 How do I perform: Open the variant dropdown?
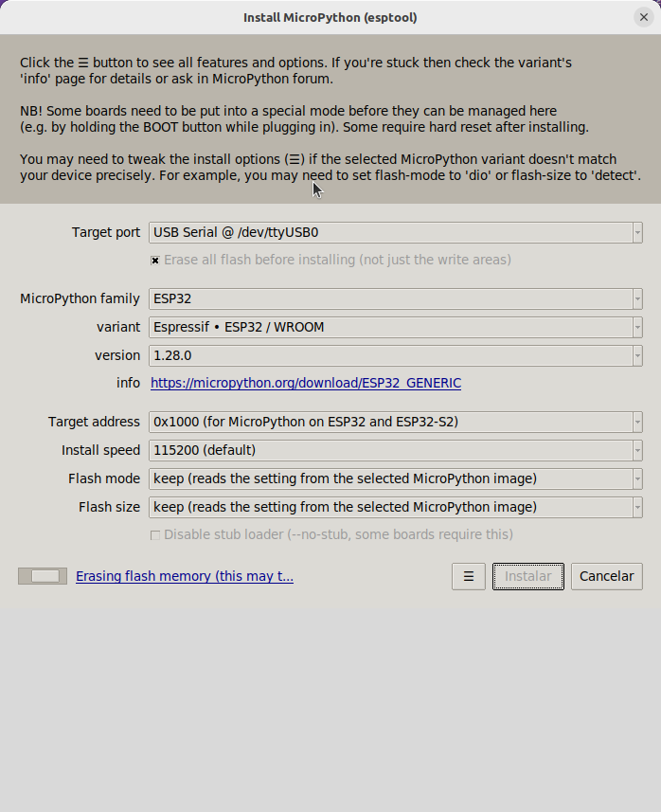point(396,327)
